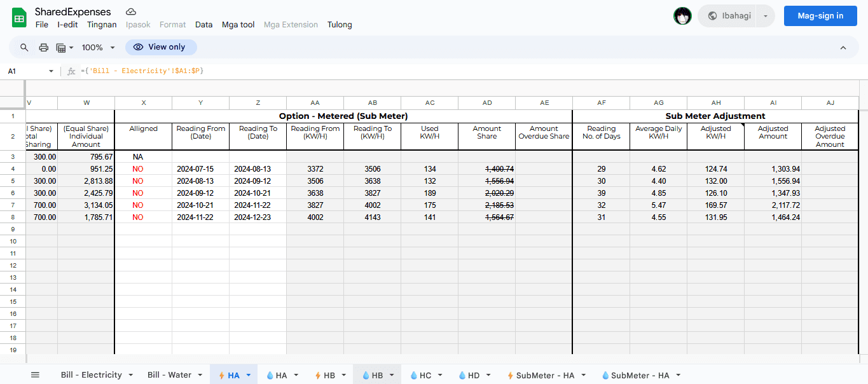This screenshot has height=384, width=868.
Task: Open the search magnifier tool
Action: (24, 48)
